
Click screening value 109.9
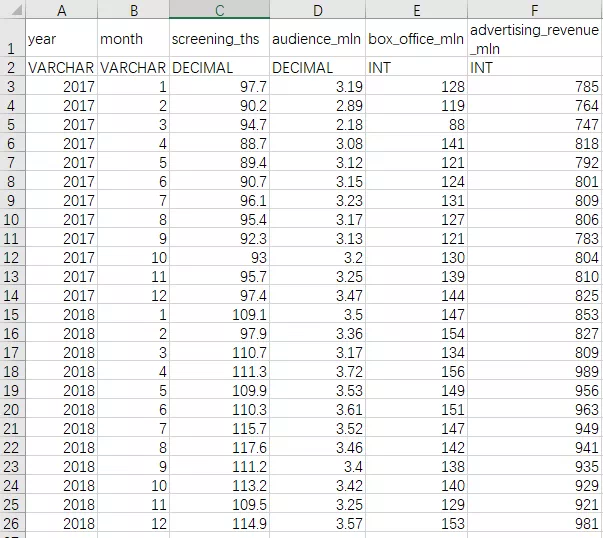coord(220,390)
